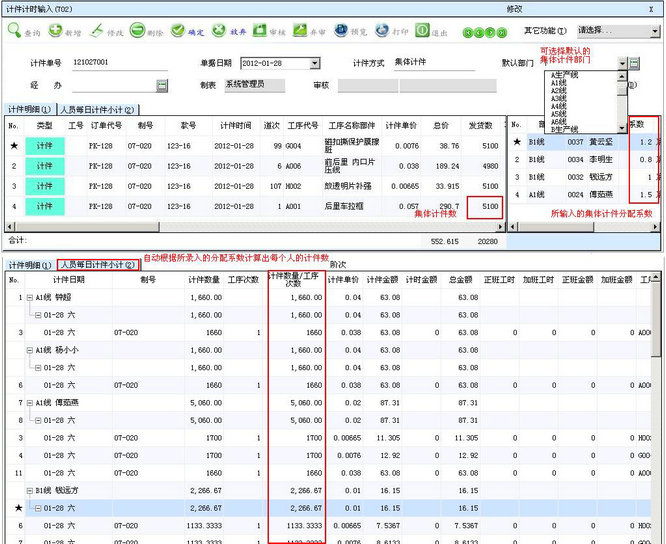Click employee number 0024 cell
This screenshot has height=544, width=666.
[x=576, y=195]
